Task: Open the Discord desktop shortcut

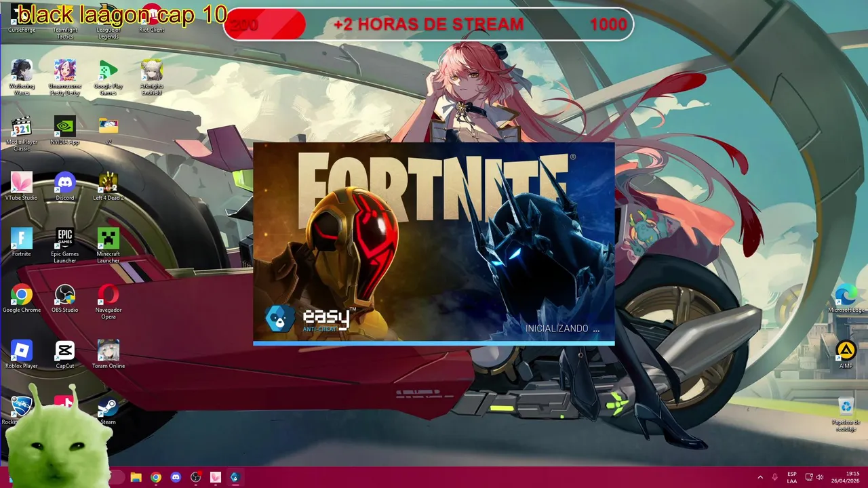Action: pyautogui.click(x=65, y=186)
